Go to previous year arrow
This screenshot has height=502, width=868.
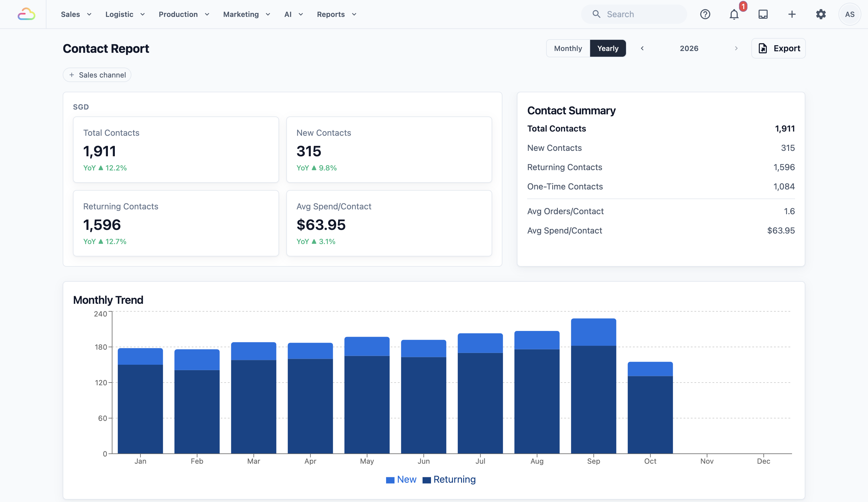(x=642, y=48)
